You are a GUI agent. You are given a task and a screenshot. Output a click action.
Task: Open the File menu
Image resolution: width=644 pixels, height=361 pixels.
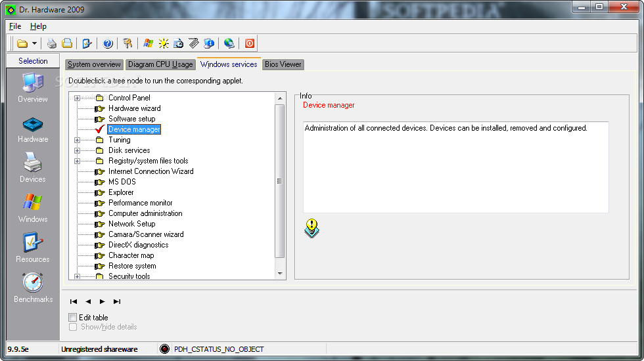15,26
